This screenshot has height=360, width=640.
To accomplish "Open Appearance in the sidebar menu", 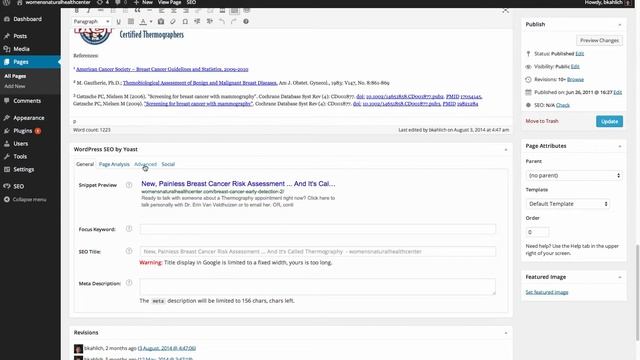I will (x=30, y=118).
